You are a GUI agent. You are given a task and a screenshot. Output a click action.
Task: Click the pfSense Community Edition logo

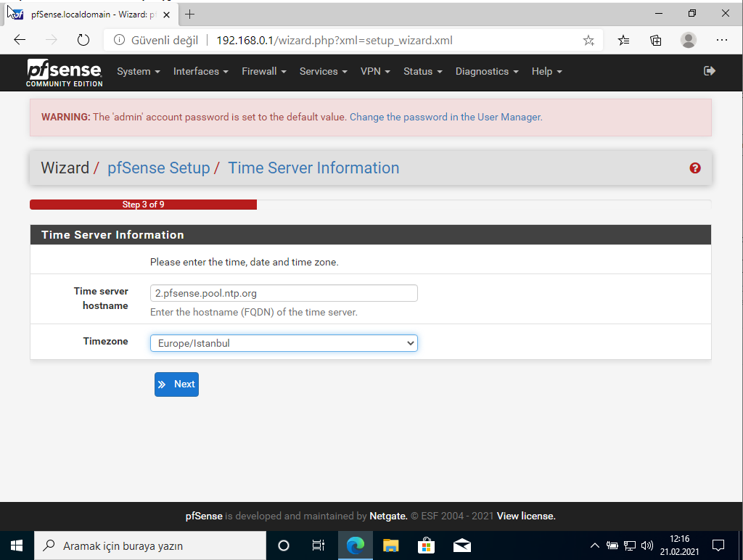pos(64,73)
